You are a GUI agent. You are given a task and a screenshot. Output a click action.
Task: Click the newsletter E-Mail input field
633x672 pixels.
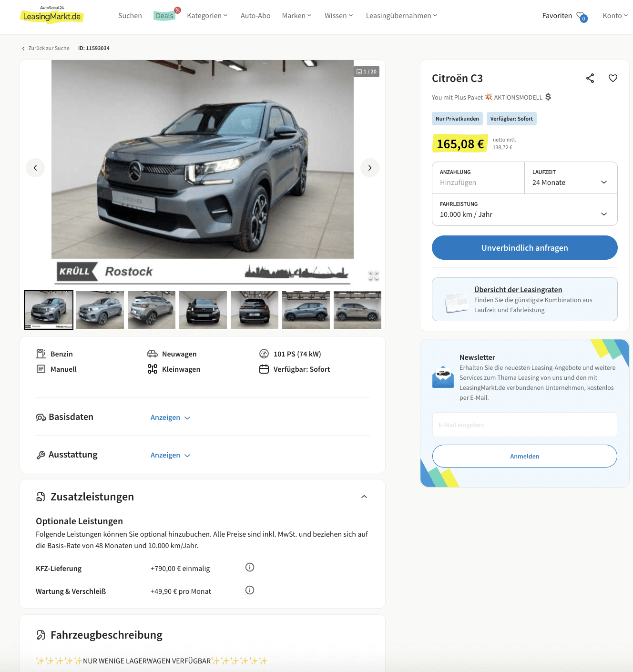click(525, 425)
